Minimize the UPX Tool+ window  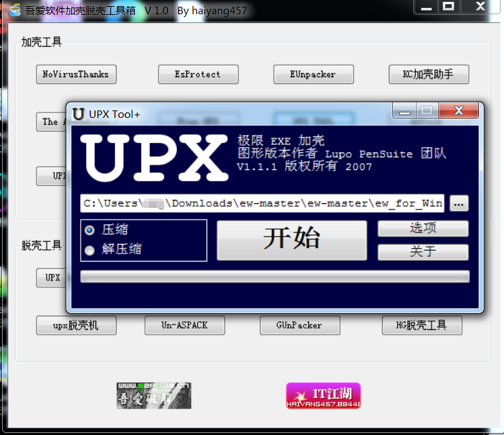coord(404,110)
